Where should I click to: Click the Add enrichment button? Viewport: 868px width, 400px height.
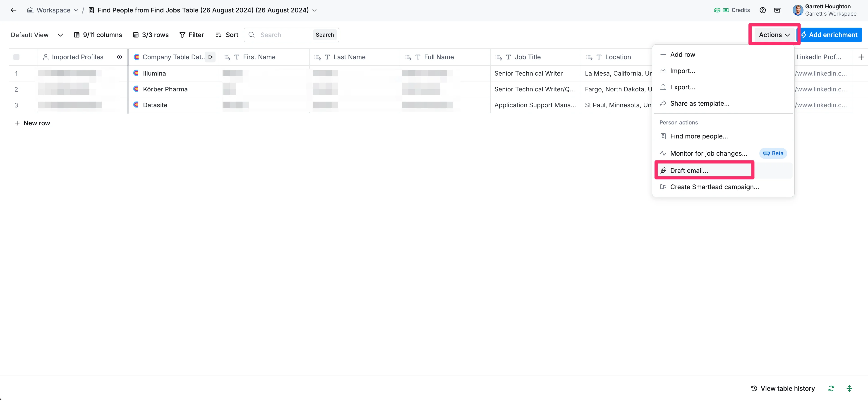click(831, 35)
